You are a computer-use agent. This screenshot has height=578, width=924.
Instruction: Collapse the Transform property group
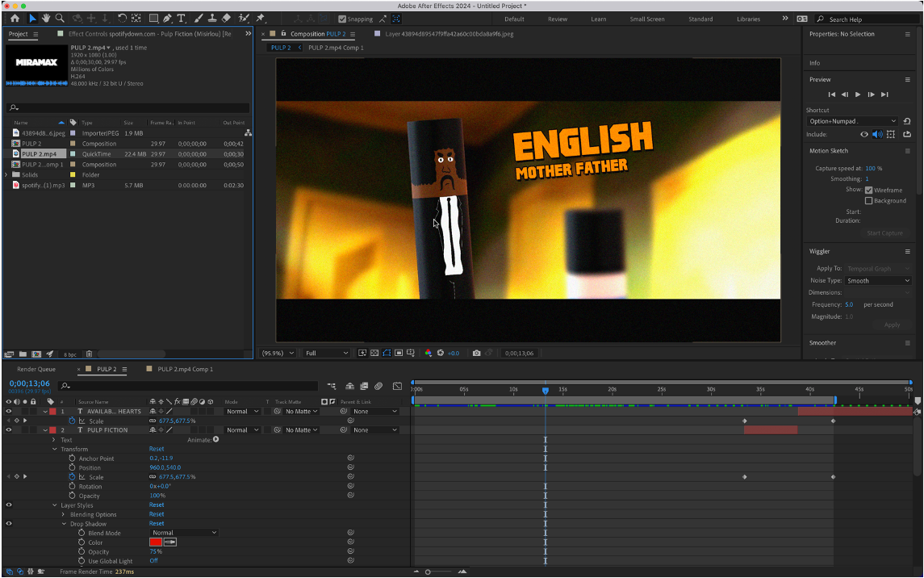pos(54,449)
